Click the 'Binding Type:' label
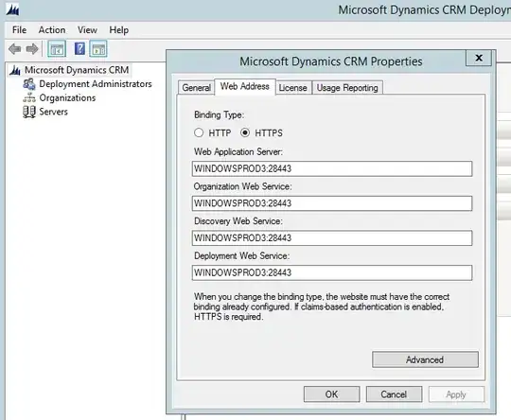This screenshot has width=511, height=420. (x=219, y=115)
